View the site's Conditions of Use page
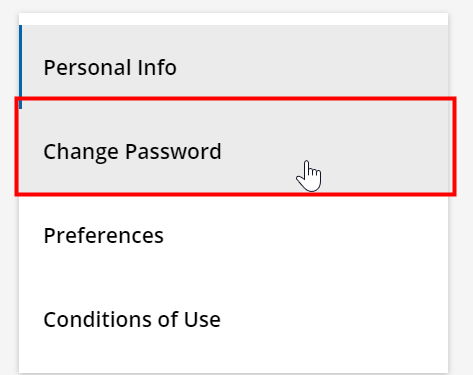This screenshot has height=375, width=473. pyautogui.click(x=234, y=319)
